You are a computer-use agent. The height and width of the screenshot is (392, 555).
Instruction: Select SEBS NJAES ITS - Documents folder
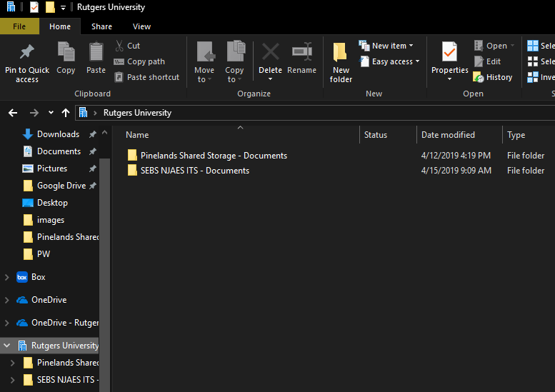pyautogui.click(x=195, y=171)
